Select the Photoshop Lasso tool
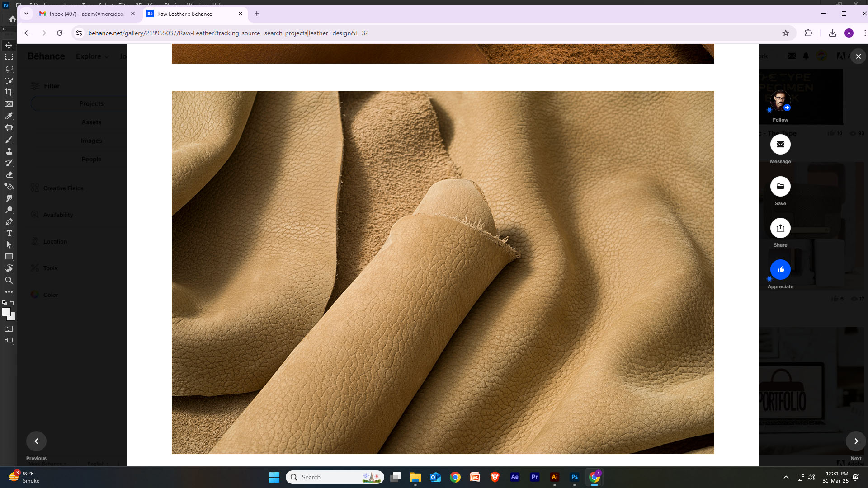Screen dimensions: 868x488 pyautogui.click(x=9, y=69)
